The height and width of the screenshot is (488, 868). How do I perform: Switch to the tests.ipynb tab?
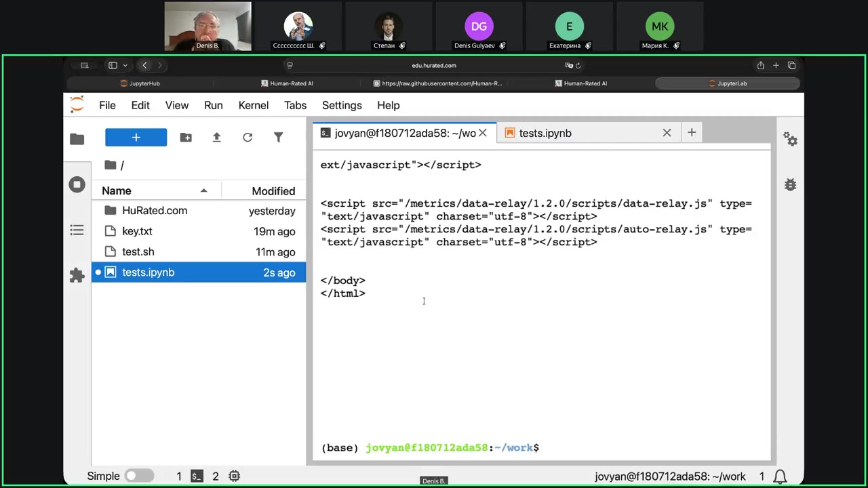545,133
